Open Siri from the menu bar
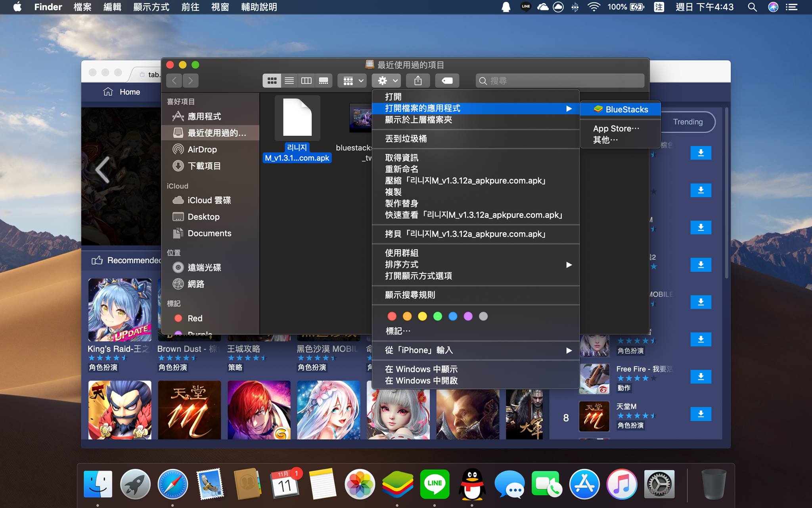This screenshot has height=508, width=812. point(773,7)
